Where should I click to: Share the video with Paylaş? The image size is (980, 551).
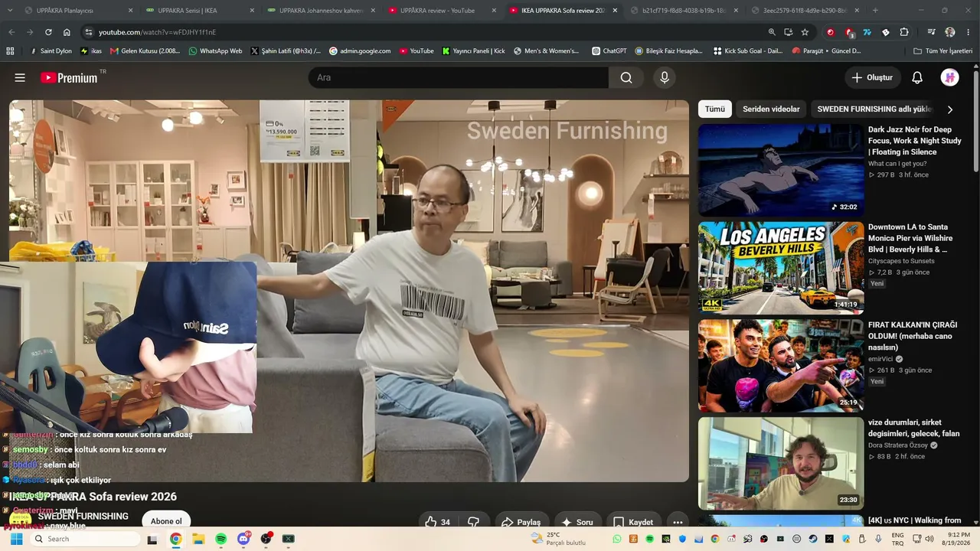pos(521,522)
